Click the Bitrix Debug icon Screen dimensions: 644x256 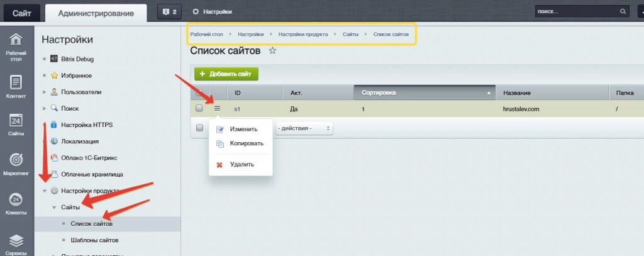[x=54, y=58]
